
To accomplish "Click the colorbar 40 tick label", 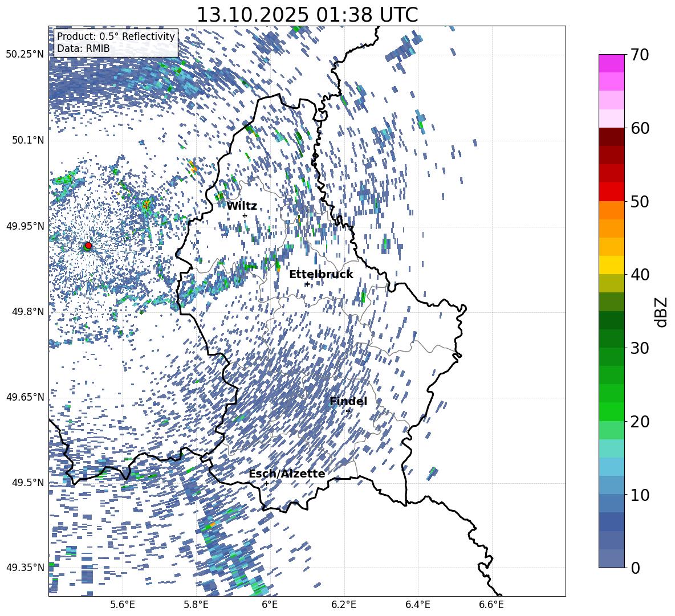I will (x=640, y=275).
